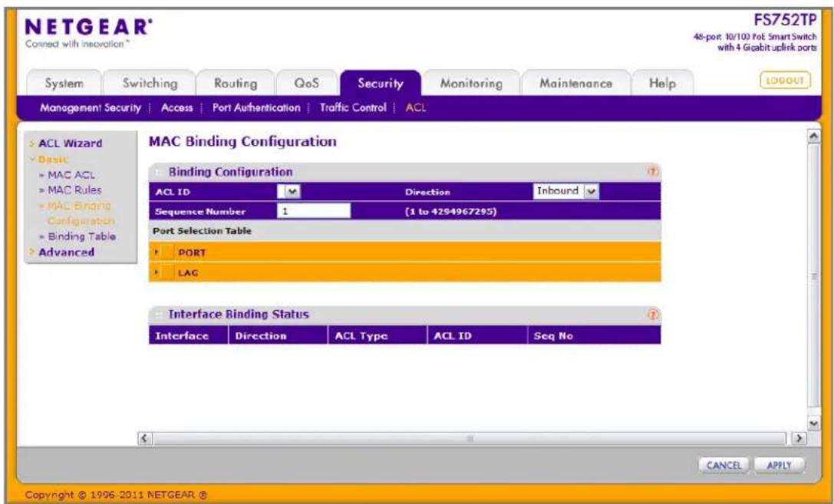Switch to the Maintenance tab

(x=576, y=84)
